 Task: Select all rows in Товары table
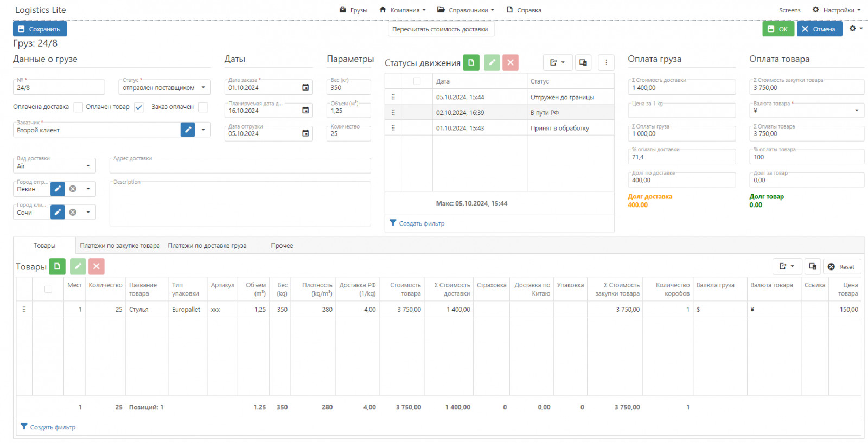pyautogui.click(x=48, y=289)
